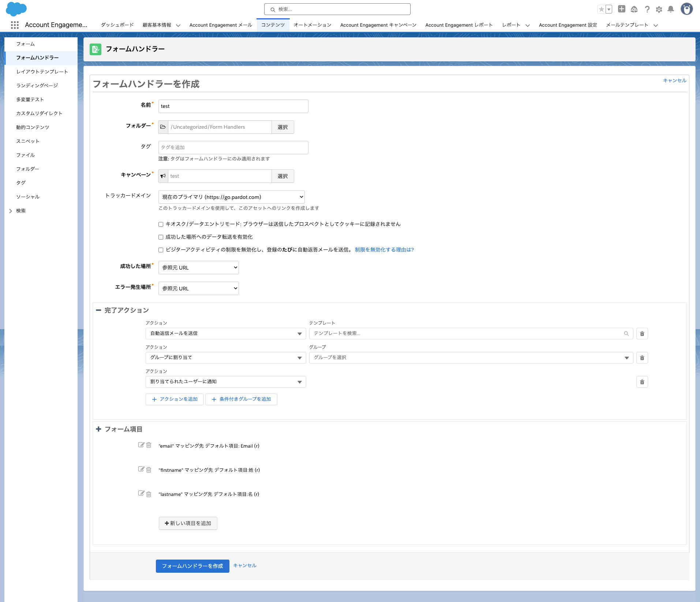The height and width of the screenshot is (602, 700).
Task: Click the bottom キャンセル link
Action: pyautogui.click(x=245, y=565)
